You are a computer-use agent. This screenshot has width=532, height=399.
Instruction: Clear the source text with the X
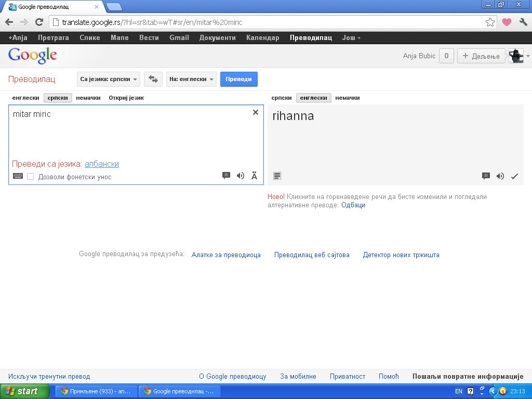pyautogui.click(x=256, y=112)
